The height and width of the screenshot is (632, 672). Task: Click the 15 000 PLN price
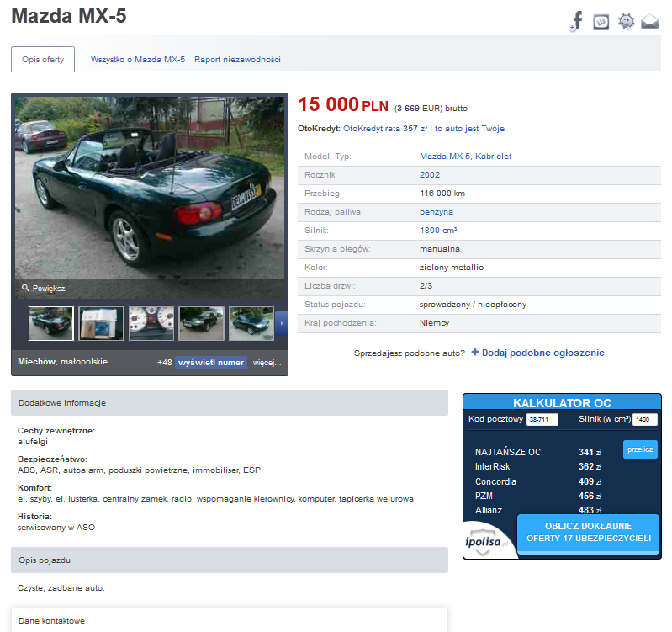343,104
